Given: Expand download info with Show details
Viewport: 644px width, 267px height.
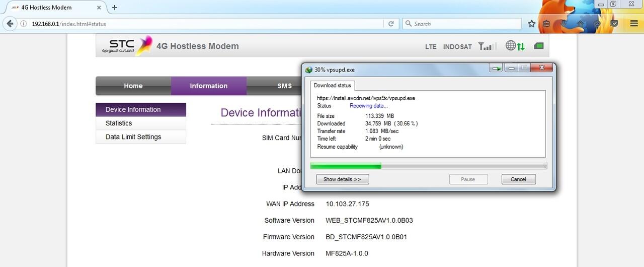Looking at the screenshot, I should pyautogui.click(x=342, y=179).
